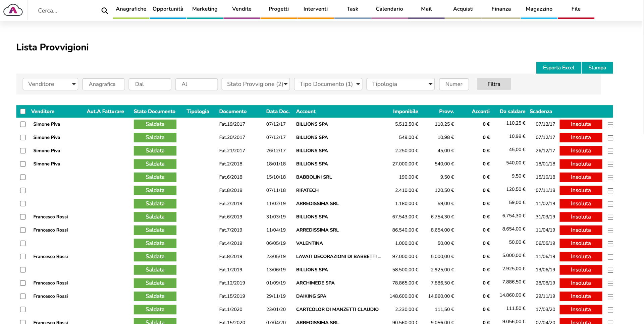Check the box for Fat.20/2017 row
Screen dimensions: 644x324
tap(23, 137)
